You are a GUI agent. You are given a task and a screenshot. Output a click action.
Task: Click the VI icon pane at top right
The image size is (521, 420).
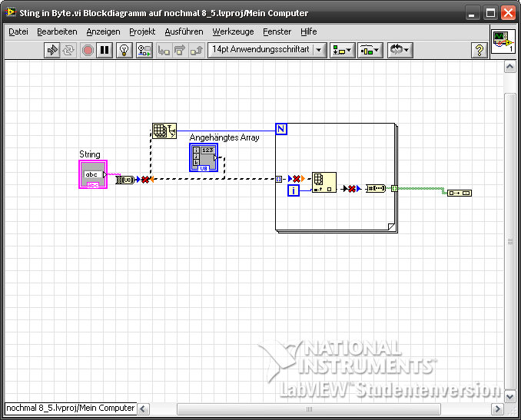point(503,41)
